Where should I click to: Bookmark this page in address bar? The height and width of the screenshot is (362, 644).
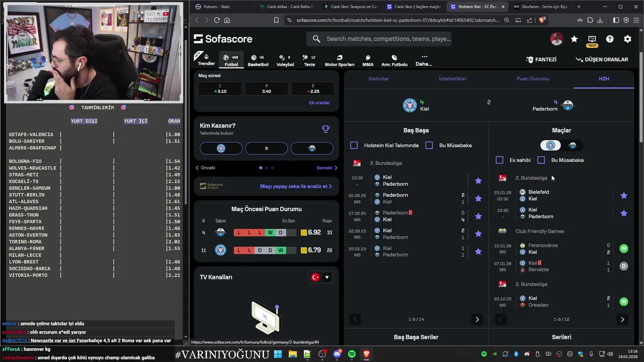click(276, 20)
